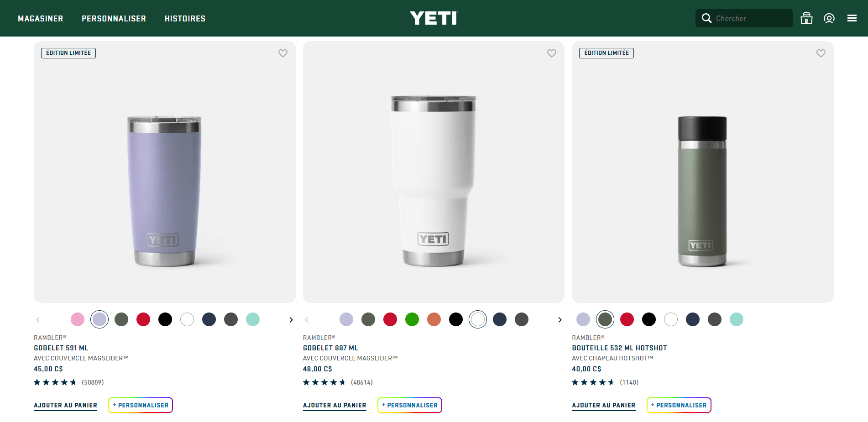Image resolution: width=868 pixels, height=422 pixels.
Task: Show previous colors for Gobelet 887 ML
Action: (307, 320)
